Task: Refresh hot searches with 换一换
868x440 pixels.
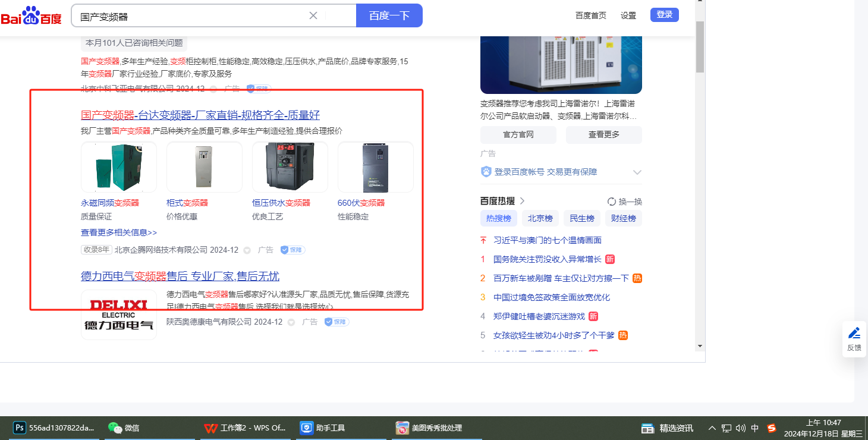Action: (625, 202)
